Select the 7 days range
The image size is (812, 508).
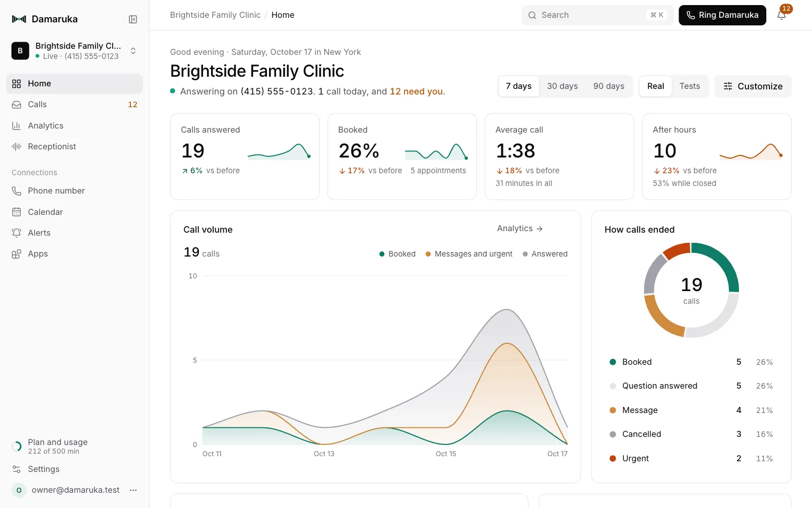coord(519,86)
